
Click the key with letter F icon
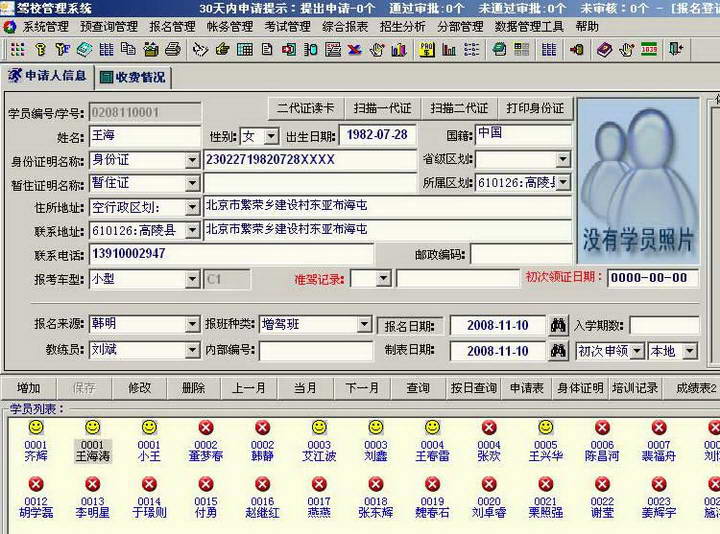point(62,49)
